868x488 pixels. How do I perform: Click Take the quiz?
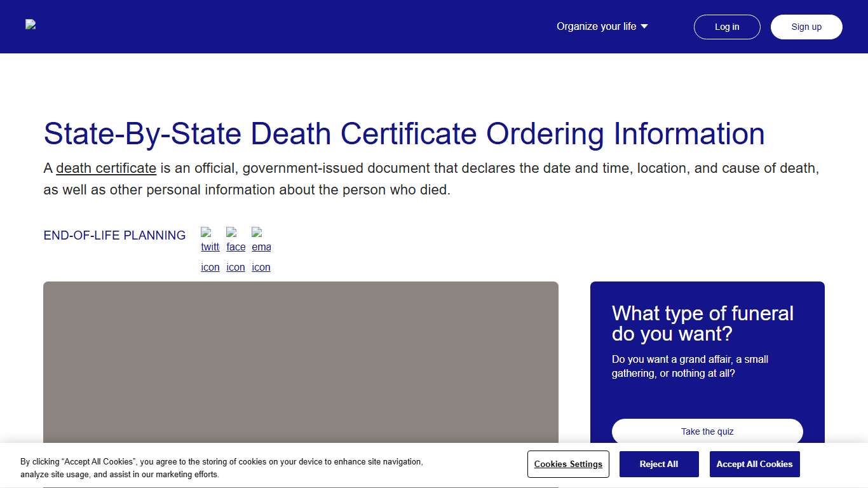pos(707,431)
